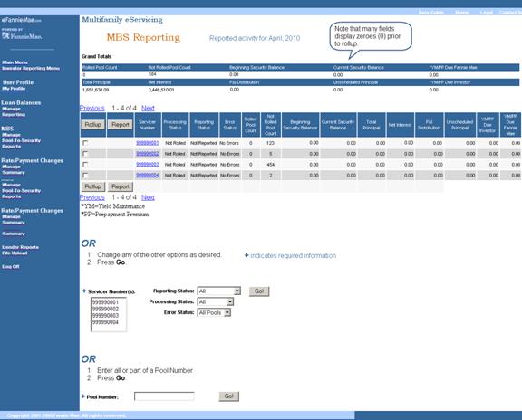Click Not Rolled Pool Count value 454
Screen dimensions: 522x420
click(x=270, y=164)
